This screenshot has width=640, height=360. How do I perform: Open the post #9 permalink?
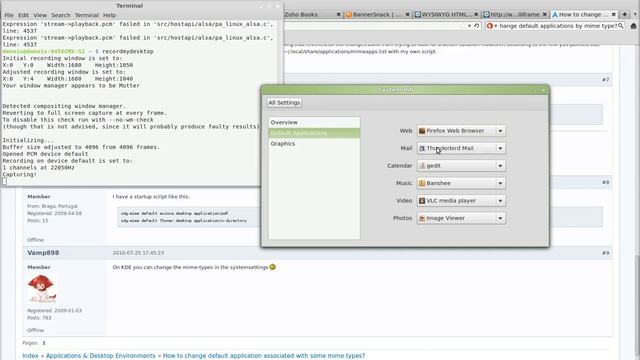point(605,253)
